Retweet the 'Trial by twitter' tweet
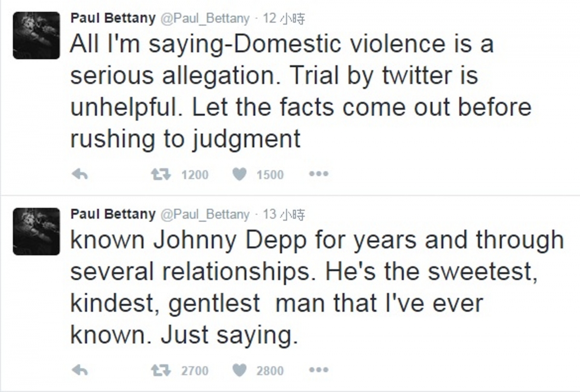Image resolution: width=580 pixels, height=392 pixels. click(x=160, y=174)
